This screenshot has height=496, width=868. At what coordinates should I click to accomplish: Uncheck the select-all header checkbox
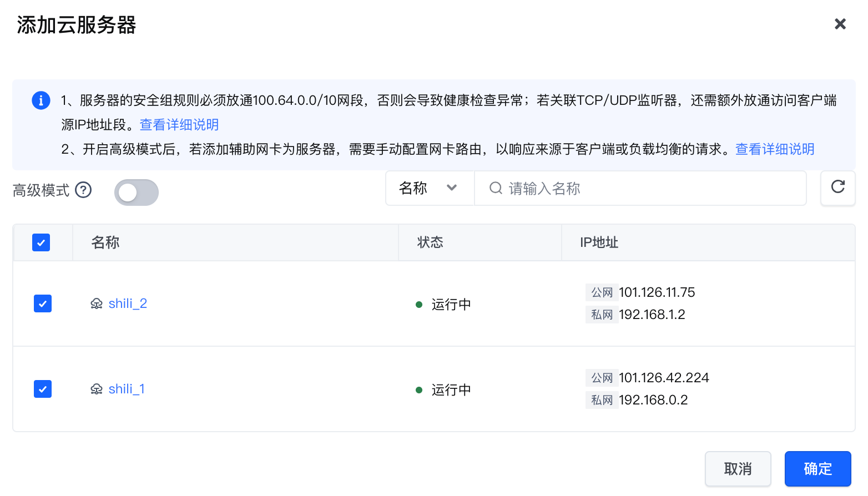coord(41,242)
